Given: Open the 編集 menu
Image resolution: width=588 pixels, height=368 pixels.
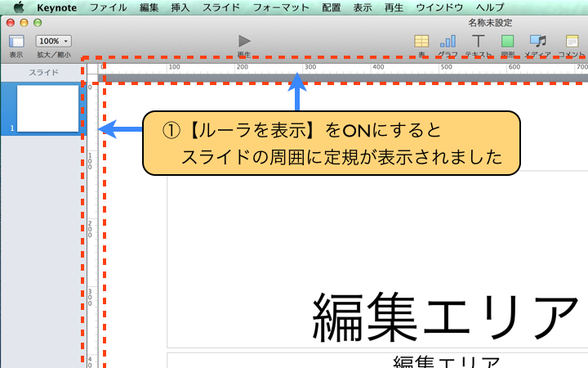Looking at the screenshot, I should [149, 7].
